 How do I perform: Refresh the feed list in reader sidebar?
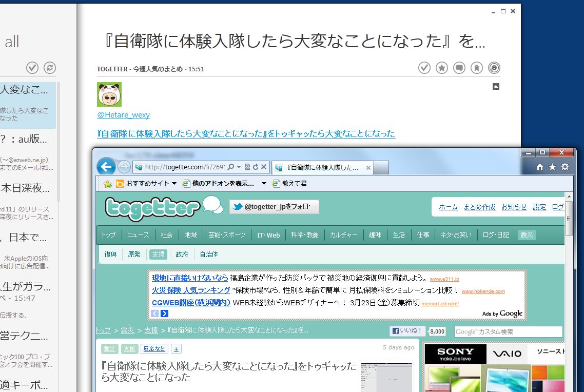click(50, 68)
